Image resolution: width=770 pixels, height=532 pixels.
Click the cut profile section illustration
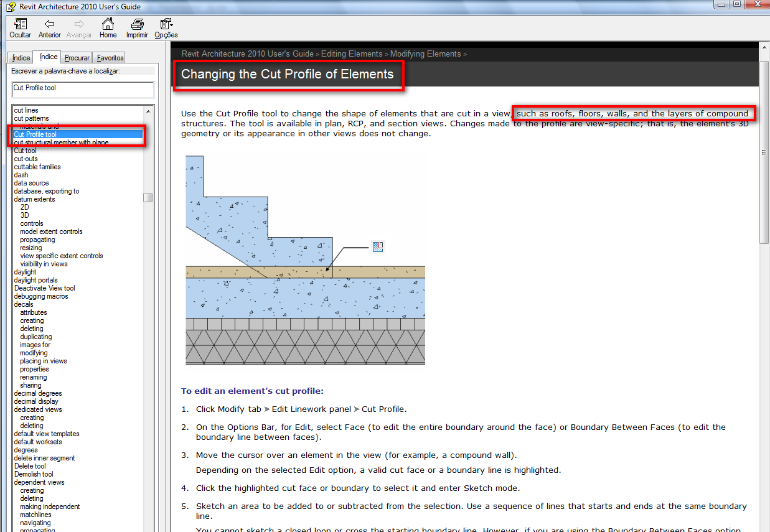coord(306,260)
